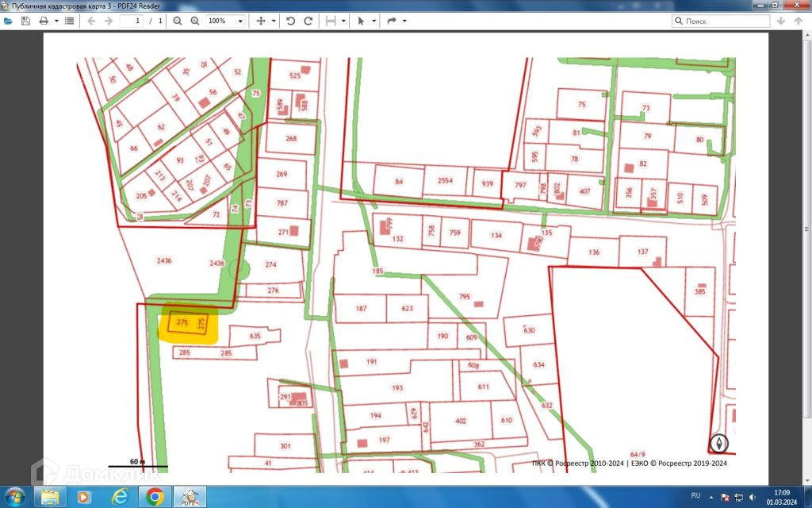Expand the pan tool dropdown arrow
The width and height of the screenshot is (812, 508).
click(274, 21)
